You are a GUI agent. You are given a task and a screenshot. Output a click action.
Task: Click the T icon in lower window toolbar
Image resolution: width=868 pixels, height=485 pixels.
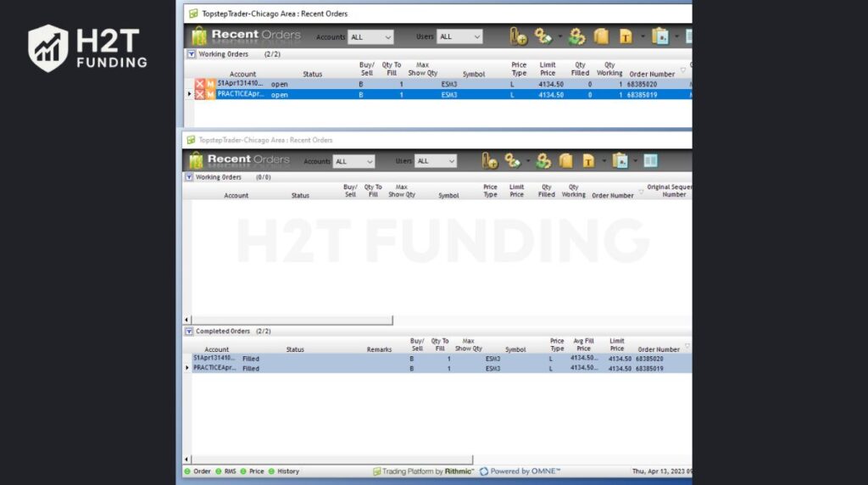click(x=588, y=161)
